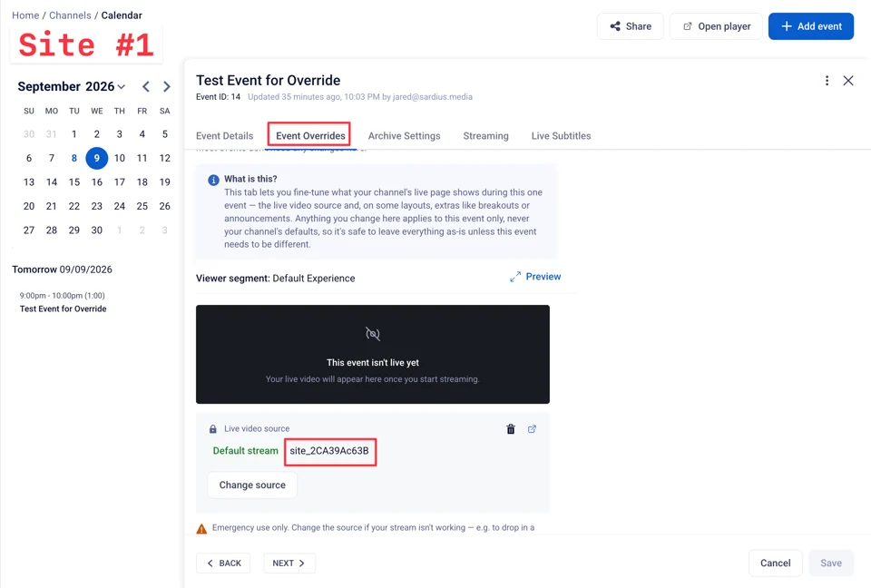Image resolution: width=871 pixels, height=588 pixels.
Task: Click the Event ID: 14 text
Action: click(219, 97)
